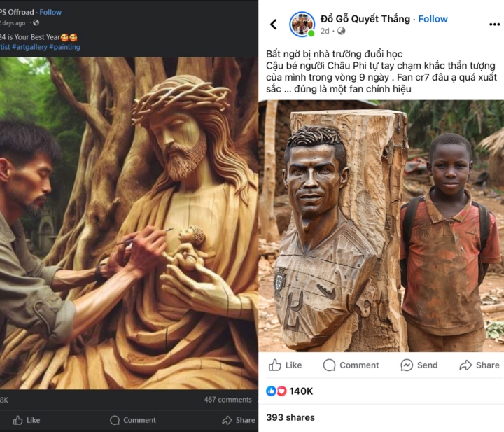Open the 393 shares list

290,417
